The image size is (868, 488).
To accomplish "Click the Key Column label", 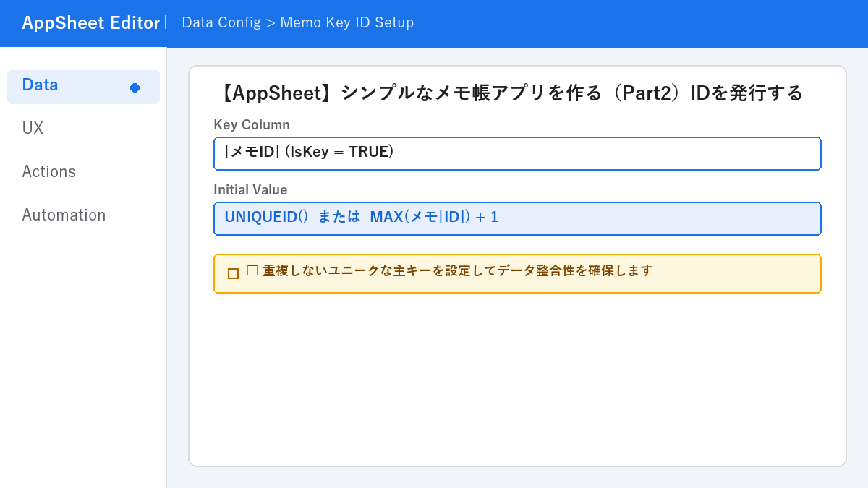I will tap(252, 125).
